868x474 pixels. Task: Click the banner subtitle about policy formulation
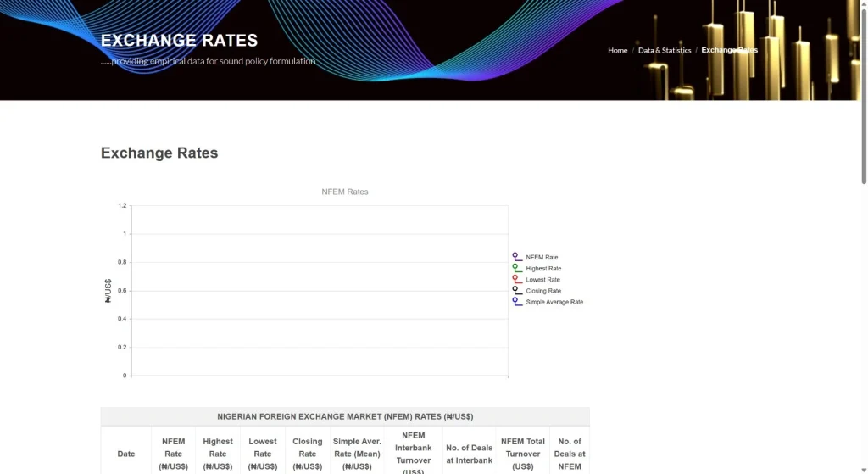(209, 61)
